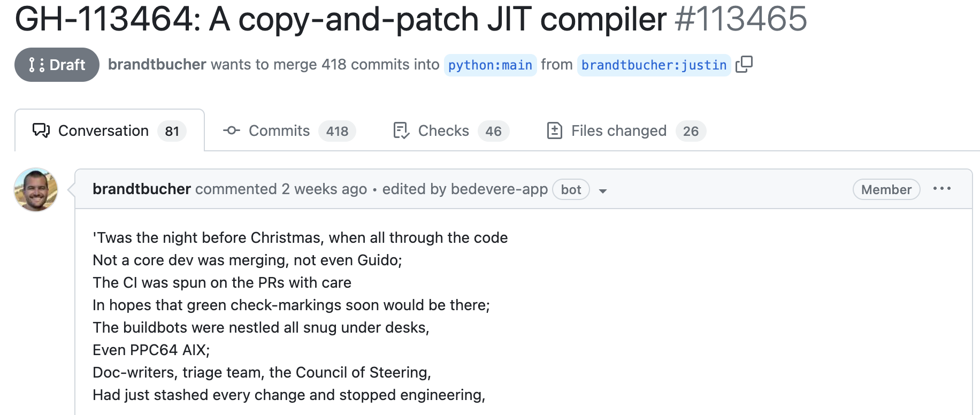Switch to the Commits tab
Viewport: 980px width, 415px height.
point(279,130)
